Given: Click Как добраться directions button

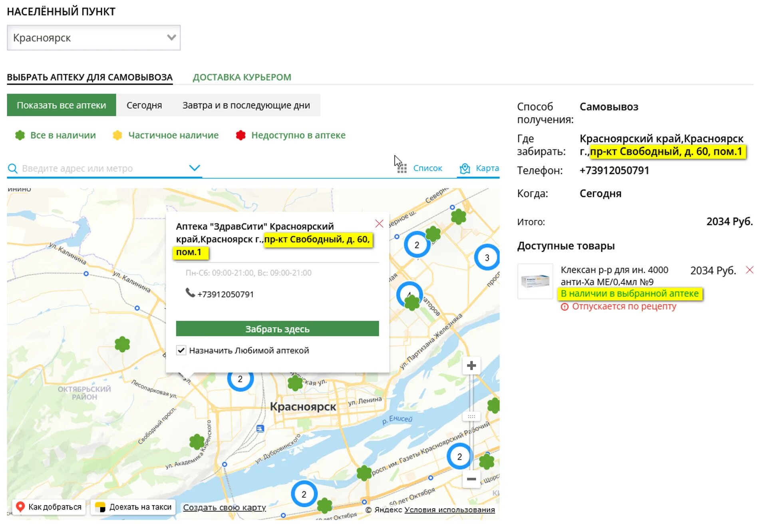Looking at the screenshot, I should coord(49,507).
